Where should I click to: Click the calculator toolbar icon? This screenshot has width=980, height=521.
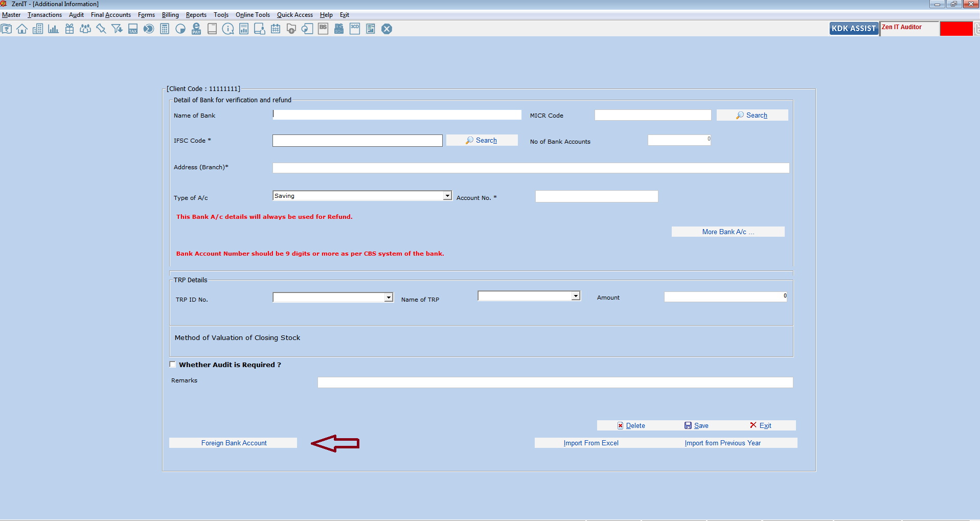[165, 29]
